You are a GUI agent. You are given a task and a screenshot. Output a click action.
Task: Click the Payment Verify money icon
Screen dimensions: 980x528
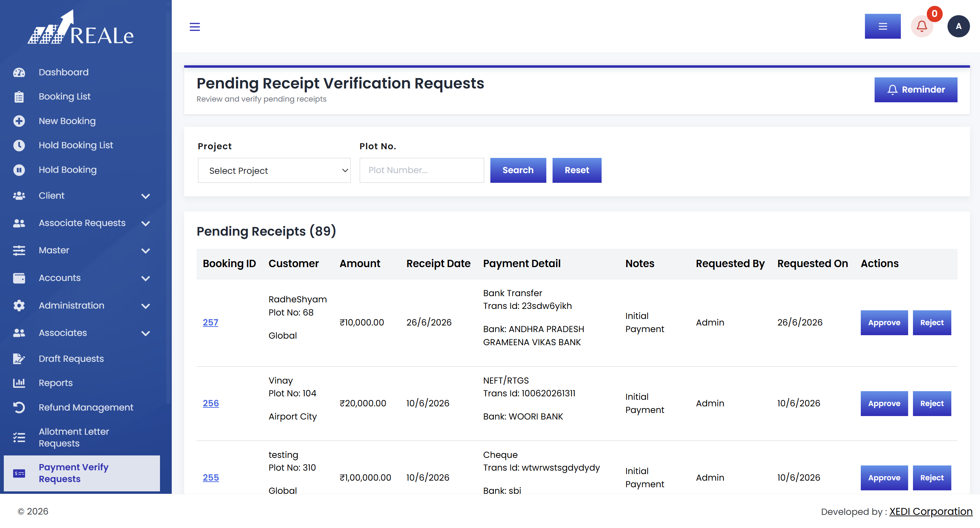(x=19, y=473)
